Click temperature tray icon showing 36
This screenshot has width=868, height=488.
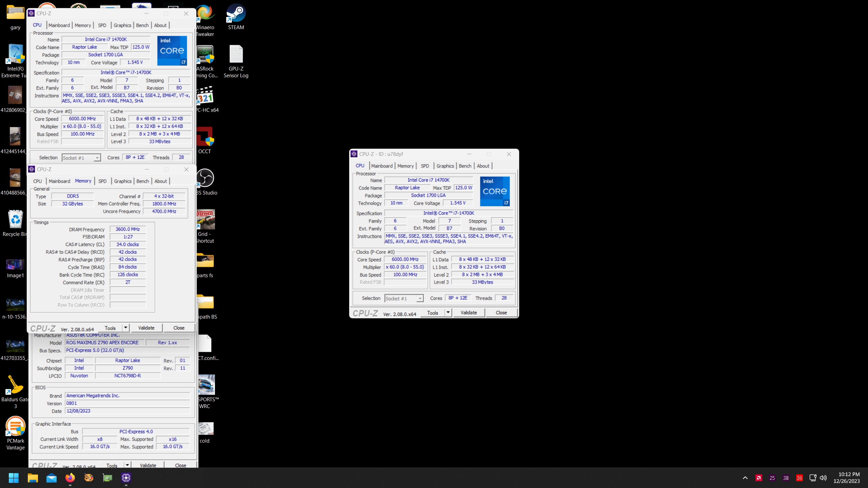tap(800, 478)
